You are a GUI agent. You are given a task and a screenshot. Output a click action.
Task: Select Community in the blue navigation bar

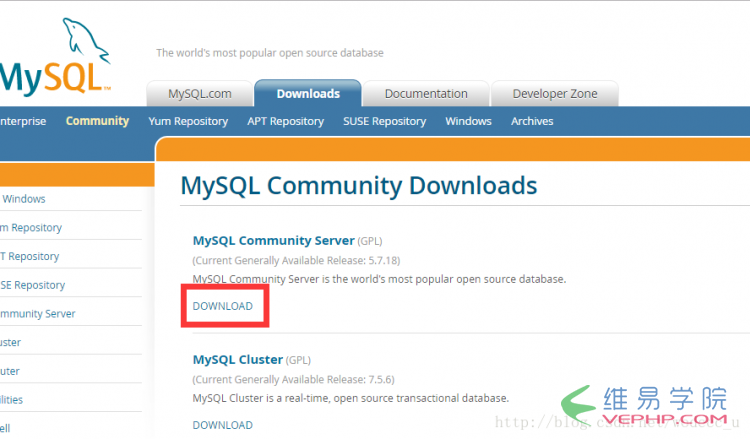98,121
